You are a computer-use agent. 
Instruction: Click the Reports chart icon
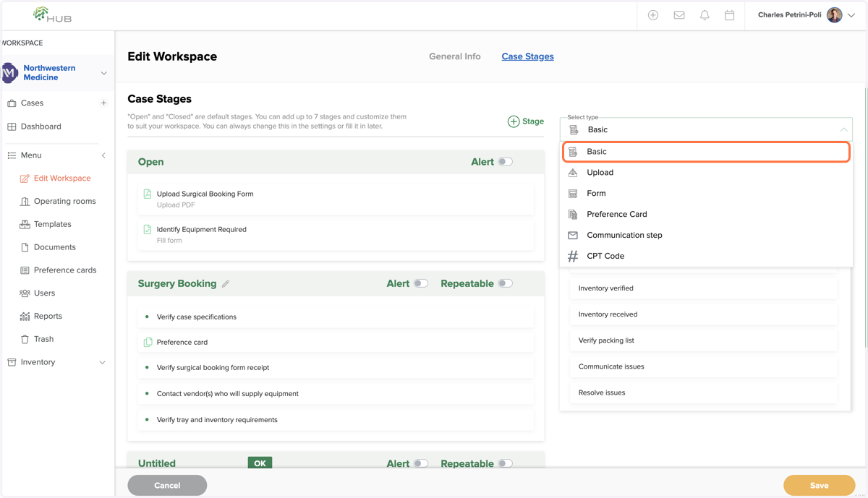[x=25, y=316]
